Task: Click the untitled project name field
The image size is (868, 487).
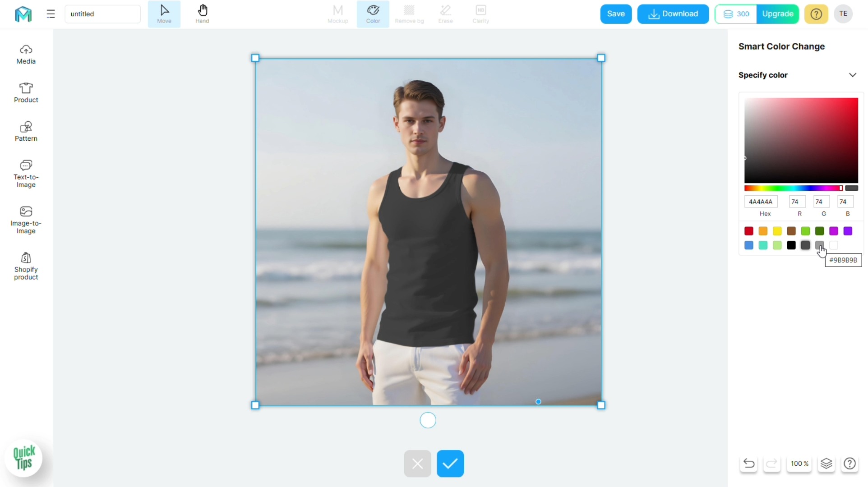Action: [x=102, y=14]
